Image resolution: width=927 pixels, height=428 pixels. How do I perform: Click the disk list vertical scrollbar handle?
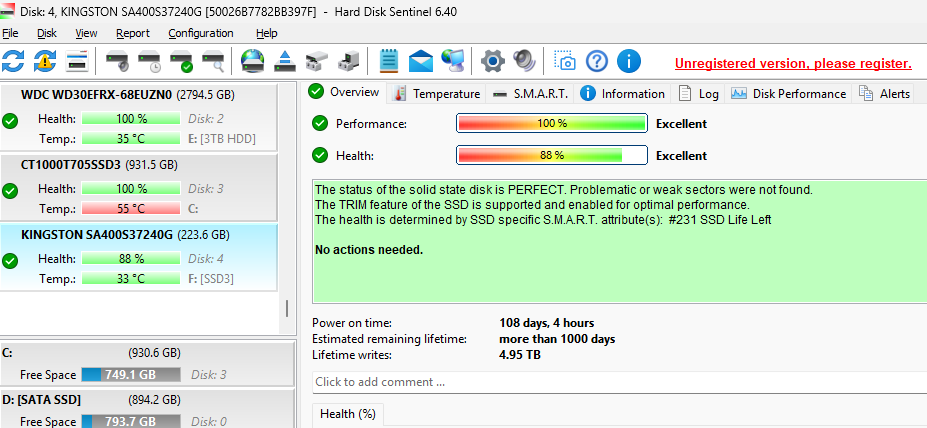(287, 309)
